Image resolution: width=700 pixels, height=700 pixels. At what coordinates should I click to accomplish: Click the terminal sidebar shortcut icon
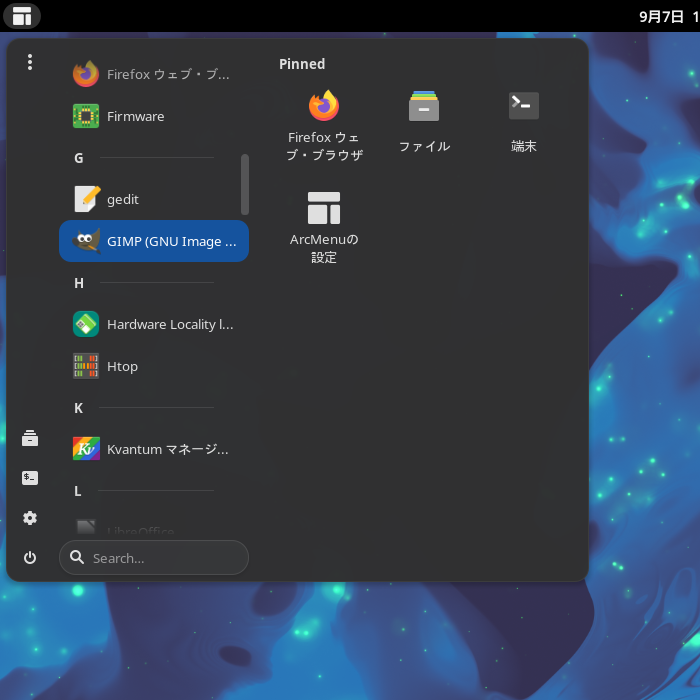[x=30, y=478]
